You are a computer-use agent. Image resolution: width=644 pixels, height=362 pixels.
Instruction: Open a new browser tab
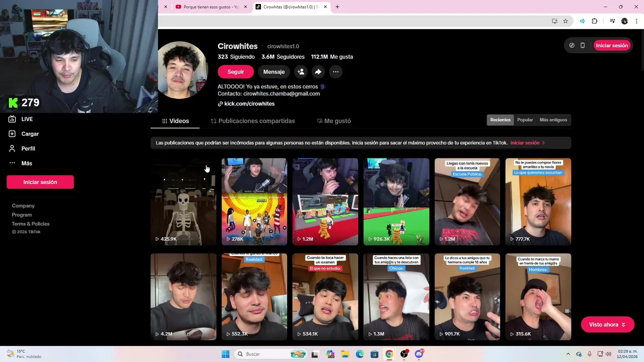click(337, 7)
